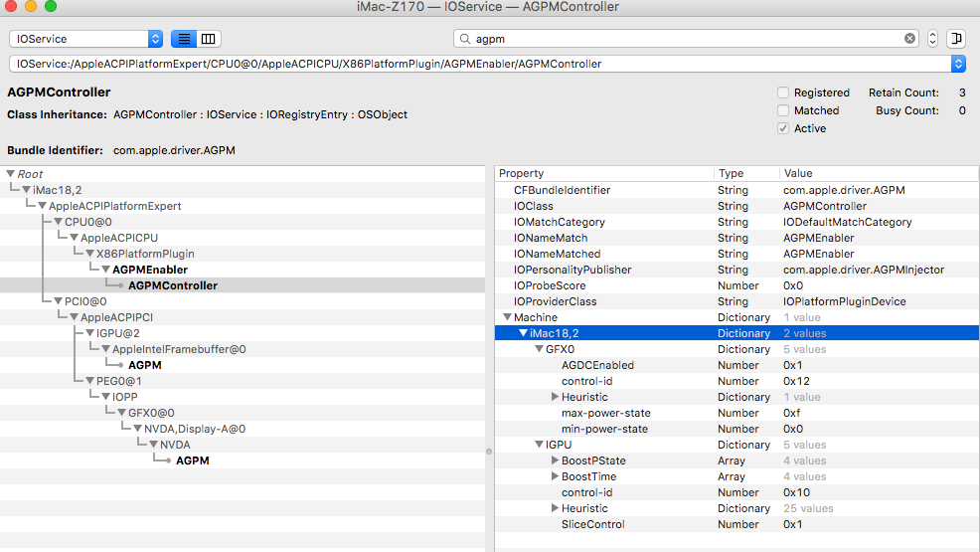The image size is (980, 552).
Task: Select the IOPP tree item
Action: click(125, 397)
